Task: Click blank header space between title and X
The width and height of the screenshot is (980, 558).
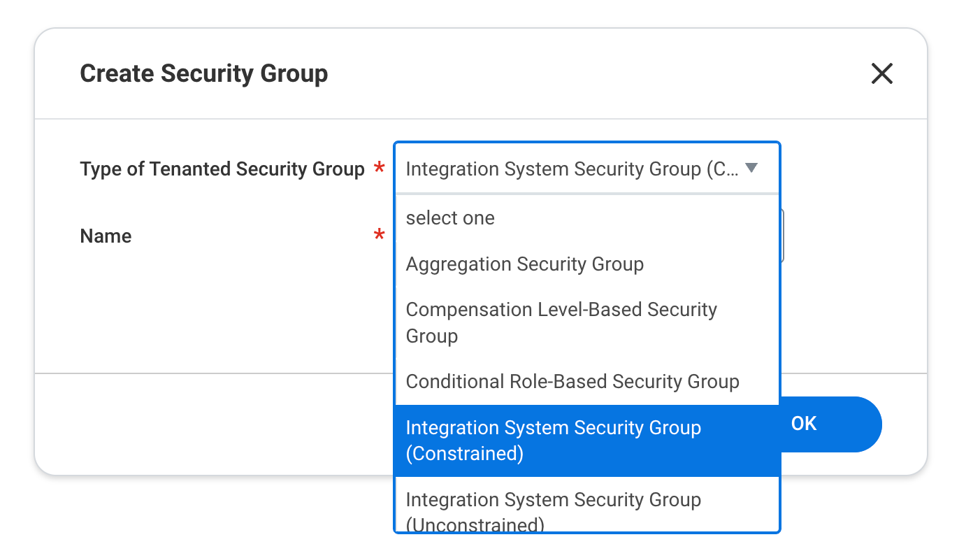Action: (x=594, y=73)
